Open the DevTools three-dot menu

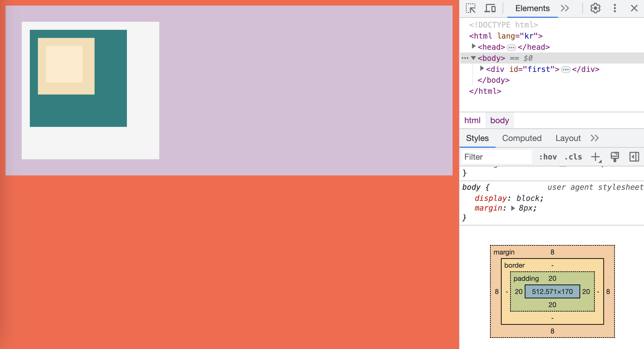click(x=615, y=8)
